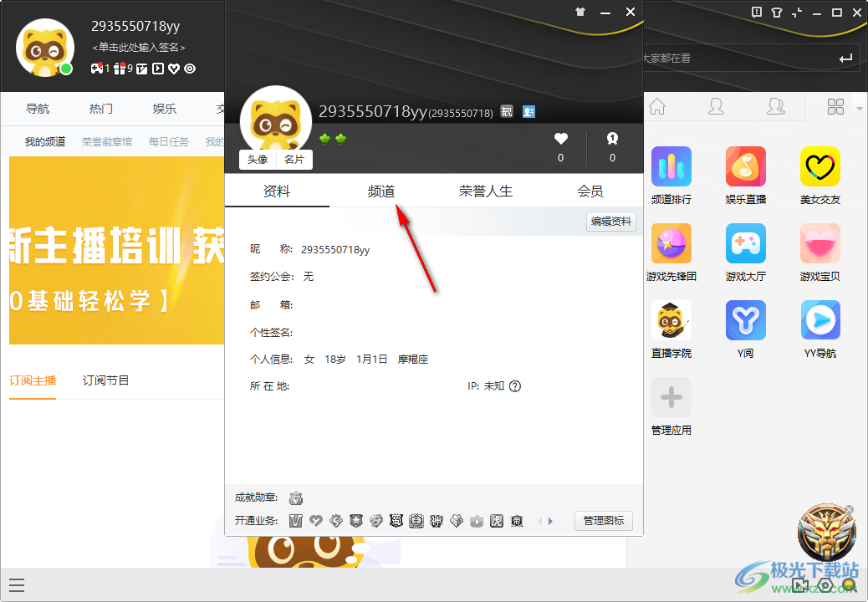Image resolution: width=868 pixels, height=602 pixels.
Task: Switch to the 频道 tab
Action: (x=381, y=191)
